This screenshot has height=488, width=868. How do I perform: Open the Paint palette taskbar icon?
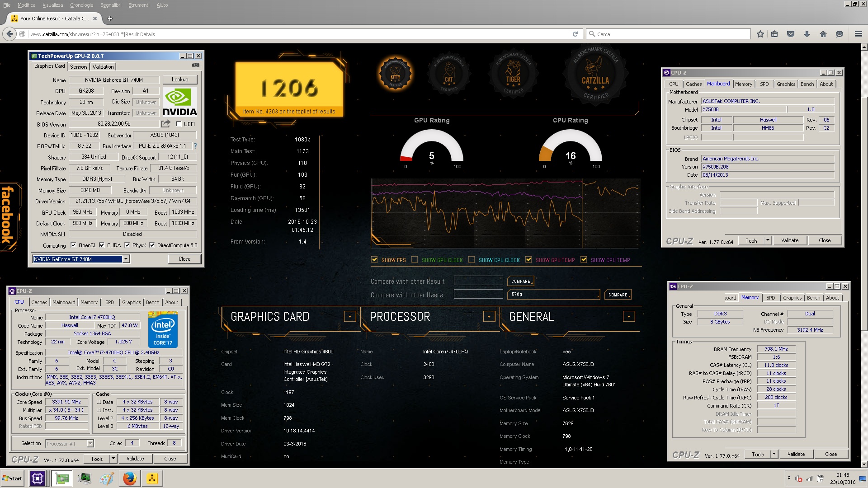[107, 479]
